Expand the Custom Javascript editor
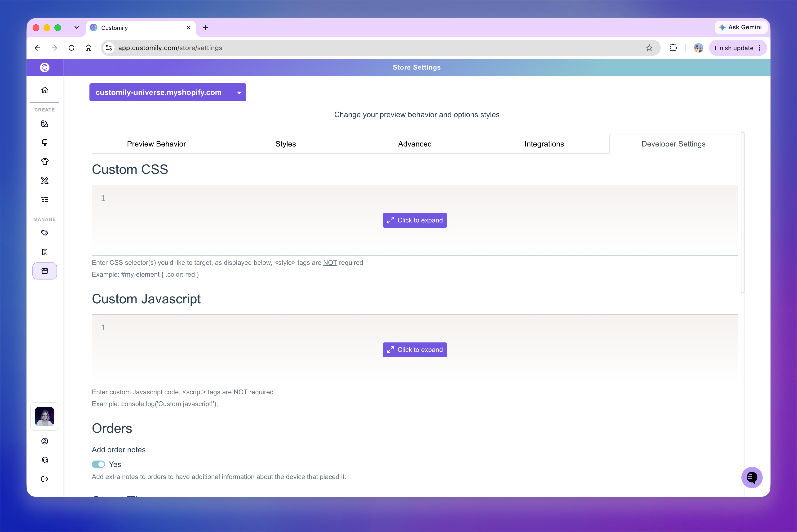The image size is (797, 532). pos(415,350)
